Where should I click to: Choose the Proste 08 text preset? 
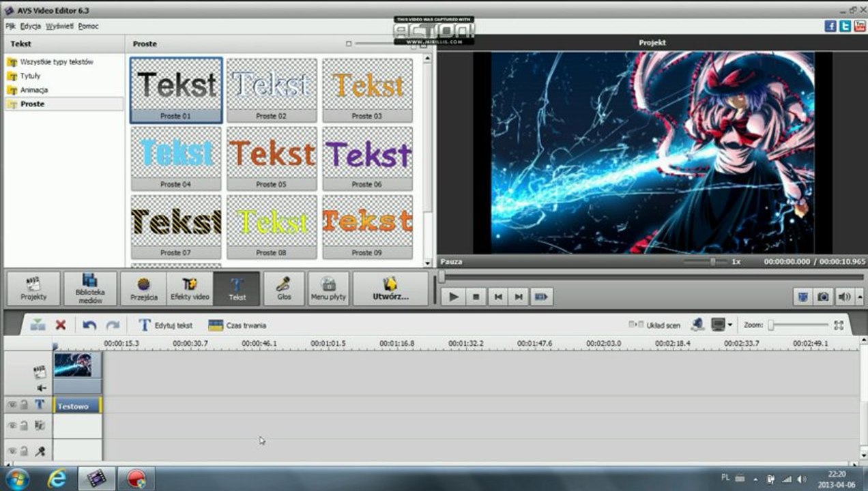coord(272,226)
